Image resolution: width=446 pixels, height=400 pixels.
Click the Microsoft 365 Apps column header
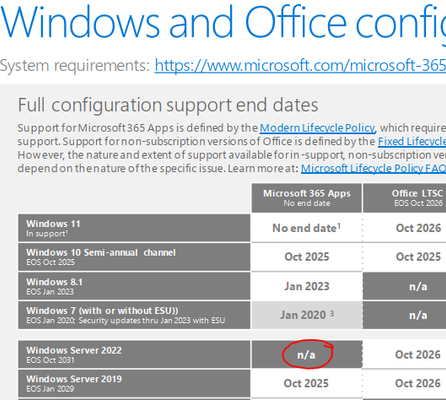point(307,198)
